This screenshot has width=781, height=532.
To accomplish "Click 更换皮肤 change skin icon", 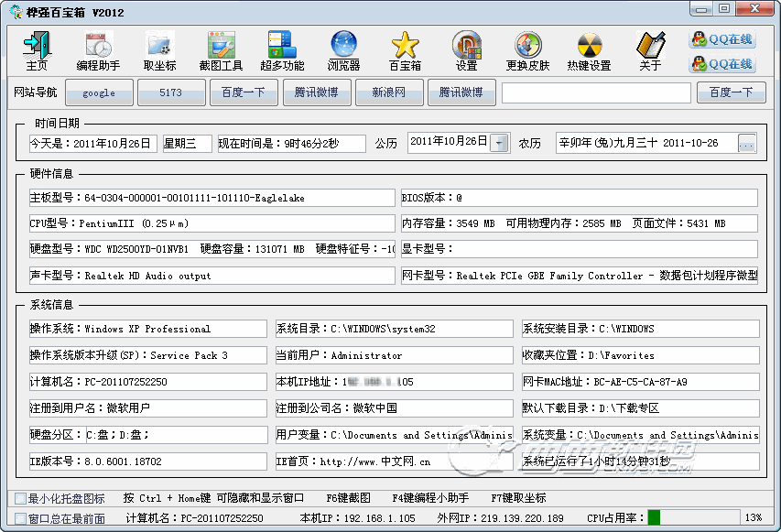I will 527,50.
